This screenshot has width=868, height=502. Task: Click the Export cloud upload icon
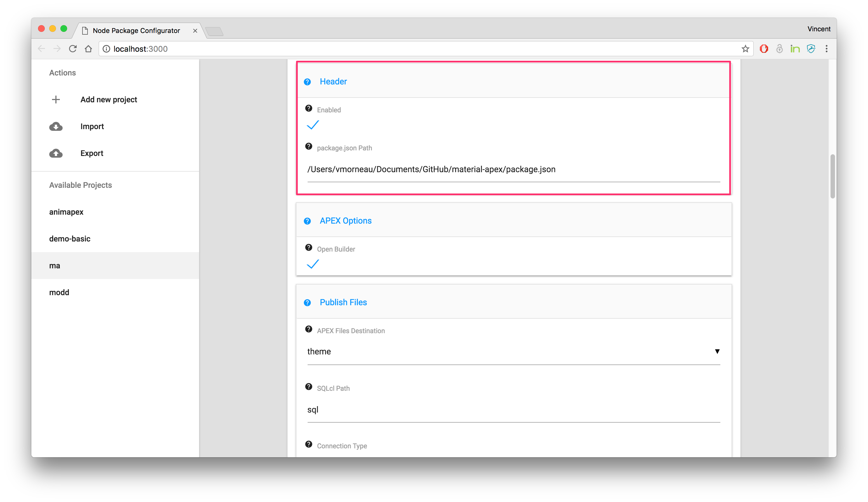56,153
